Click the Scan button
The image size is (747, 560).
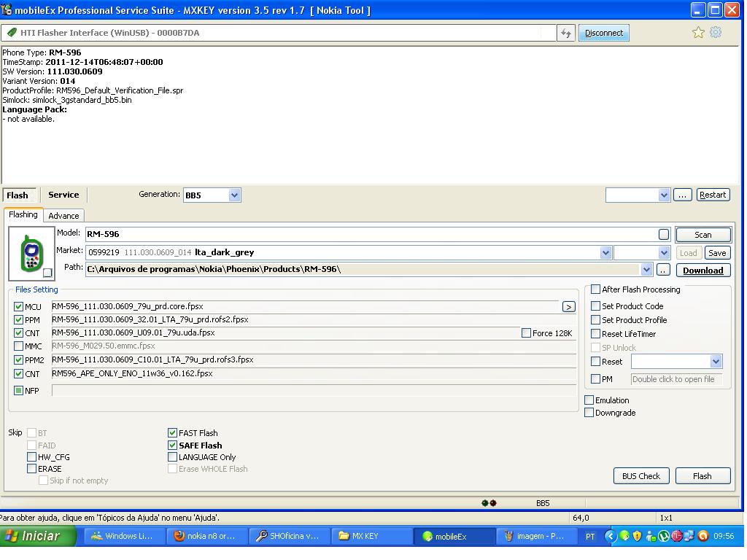(x=703, y=235)
